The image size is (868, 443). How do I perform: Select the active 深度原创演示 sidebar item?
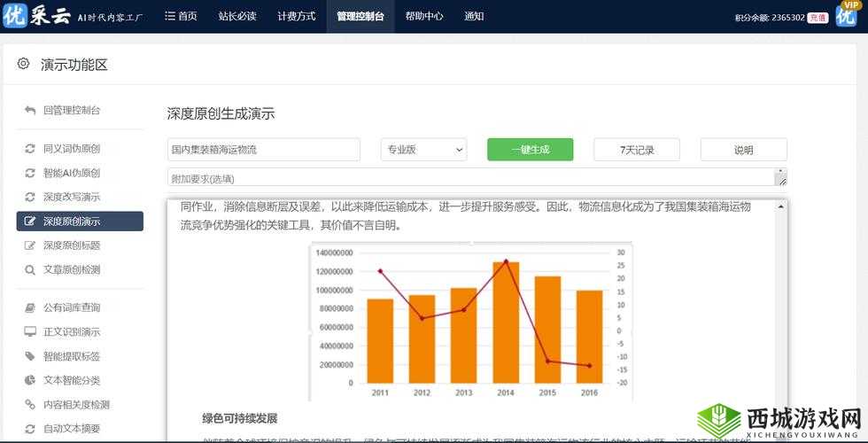click(80, 221)
